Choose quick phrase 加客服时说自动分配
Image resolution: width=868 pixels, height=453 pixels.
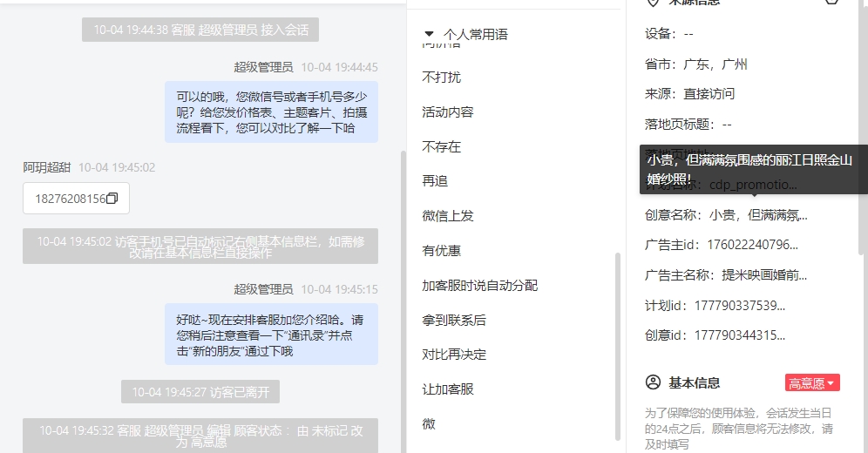point(480,286)
